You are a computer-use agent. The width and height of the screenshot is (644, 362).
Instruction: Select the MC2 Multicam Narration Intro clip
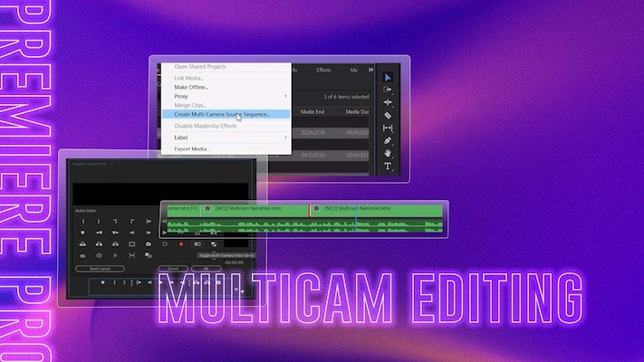[254, 208]
